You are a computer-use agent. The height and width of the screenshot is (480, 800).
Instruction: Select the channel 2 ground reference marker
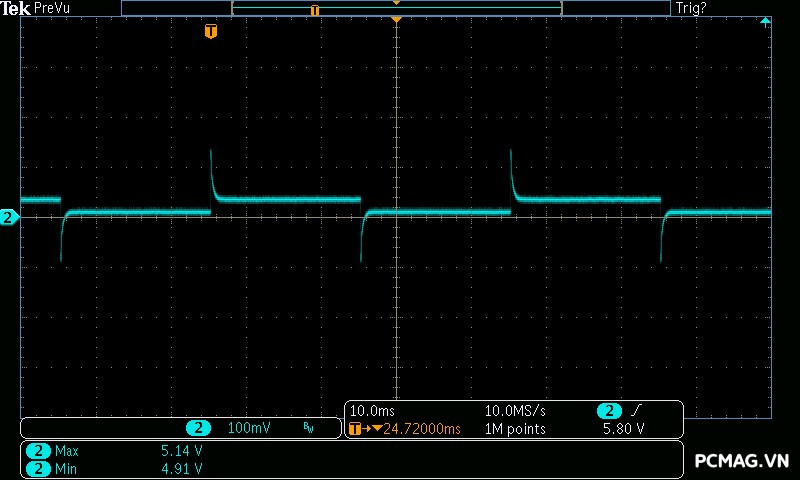[9, 217]
